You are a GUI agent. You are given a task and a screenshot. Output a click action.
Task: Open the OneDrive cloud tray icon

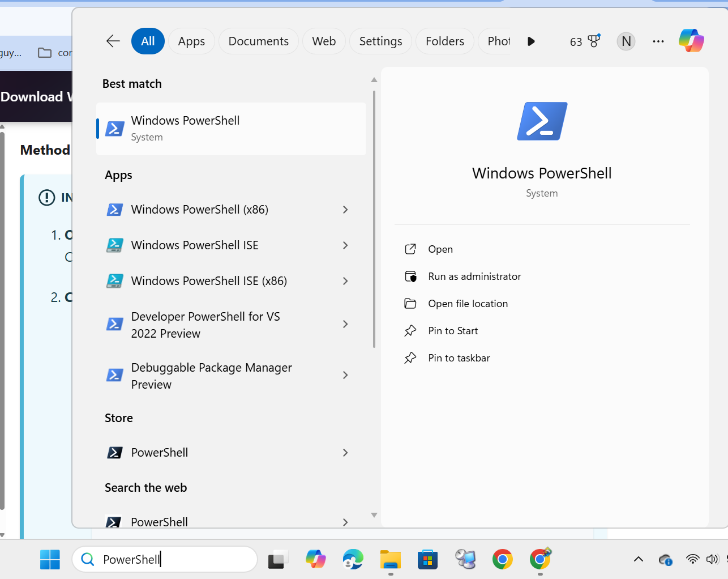click(x=665, y=560)
